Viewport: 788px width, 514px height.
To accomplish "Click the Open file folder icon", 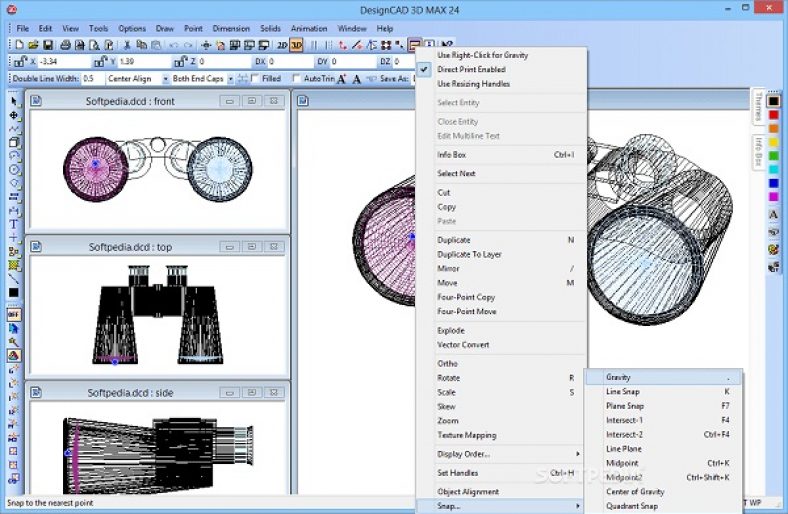I will pyautogui.click(x=33, y=45).
